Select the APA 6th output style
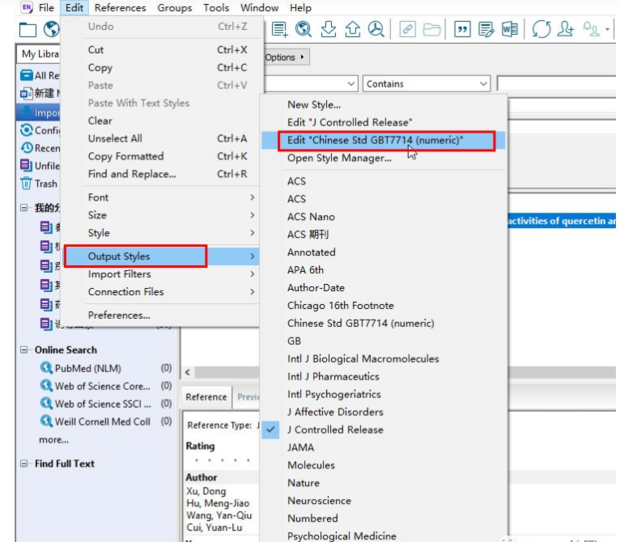620x542 pixels. click(x=383, y=270)
